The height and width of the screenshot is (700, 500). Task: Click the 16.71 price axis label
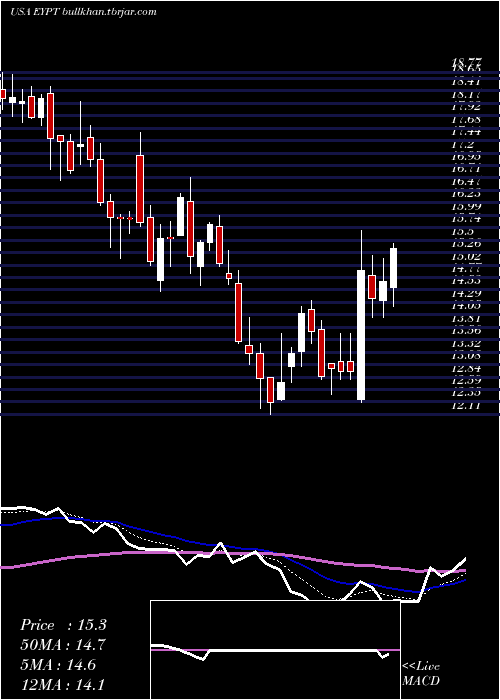pyautogui.click(x=466, y=170)
